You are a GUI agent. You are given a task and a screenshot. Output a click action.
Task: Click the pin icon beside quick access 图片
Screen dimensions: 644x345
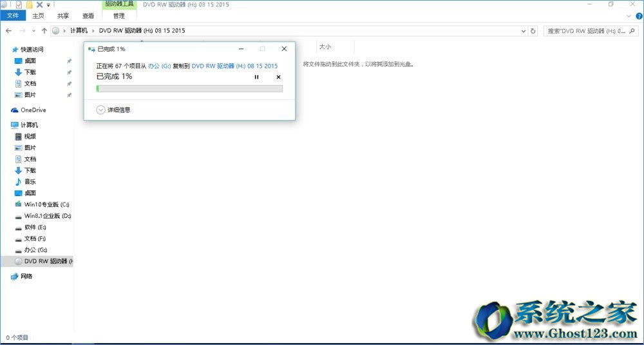69,95
